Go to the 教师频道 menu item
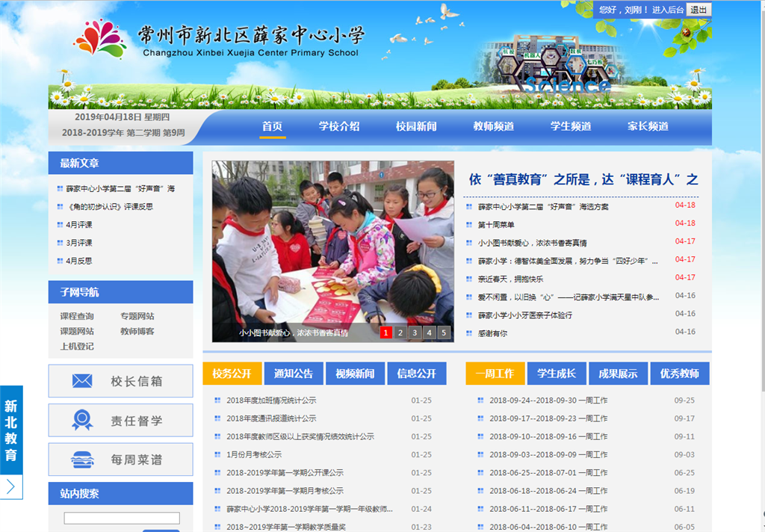The height and width of the screenshot is (532, 765). click(x=494, y=126)
